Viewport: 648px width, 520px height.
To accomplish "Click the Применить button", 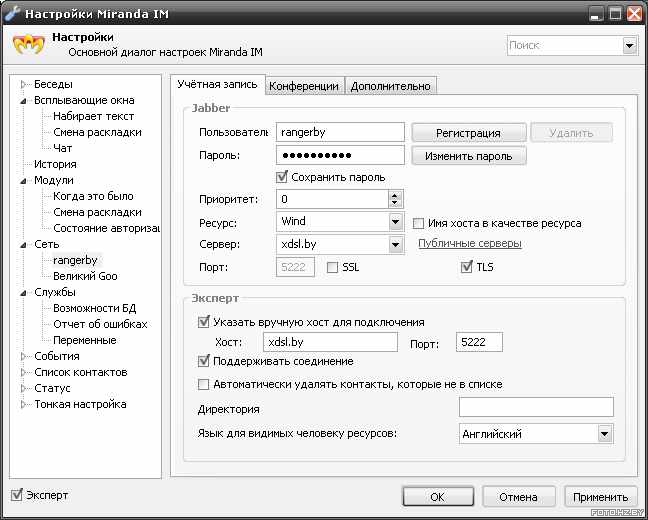I will (x=600, y=496).
